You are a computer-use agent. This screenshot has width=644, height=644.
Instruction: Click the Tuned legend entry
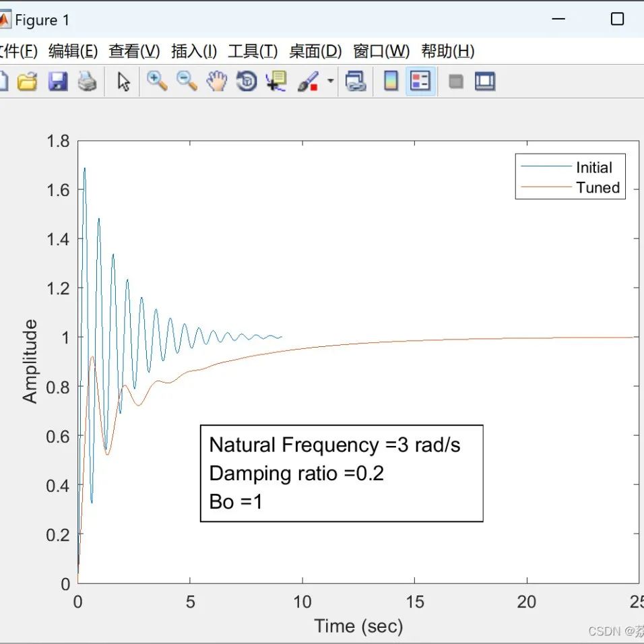pos(571,187)
